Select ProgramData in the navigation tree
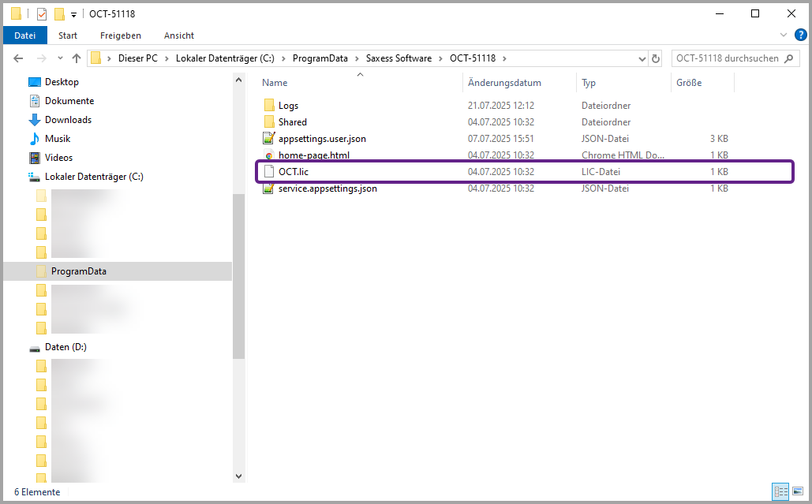 (79, 271)
